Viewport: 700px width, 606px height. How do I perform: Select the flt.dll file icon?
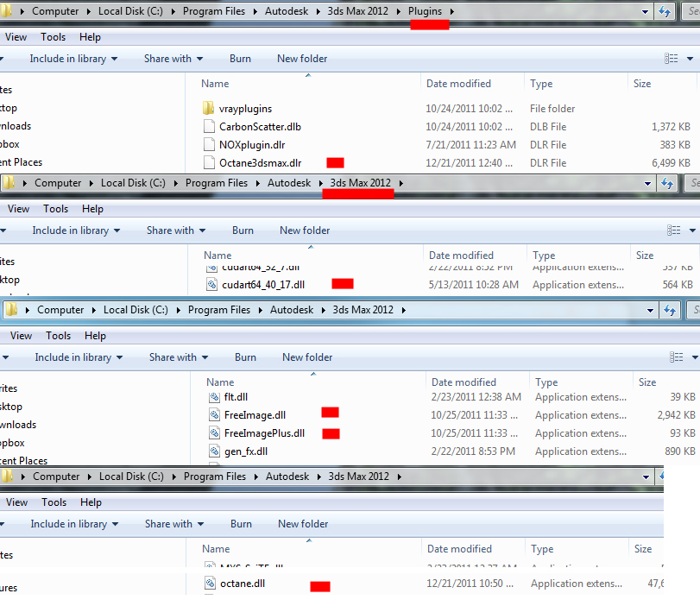click(214, 396)
